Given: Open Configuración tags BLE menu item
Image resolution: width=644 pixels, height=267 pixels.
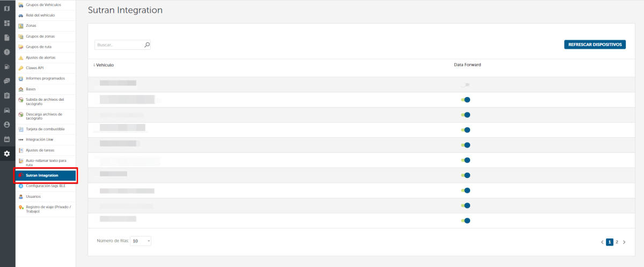Looking at the screenshot, I should coord(45,186).
